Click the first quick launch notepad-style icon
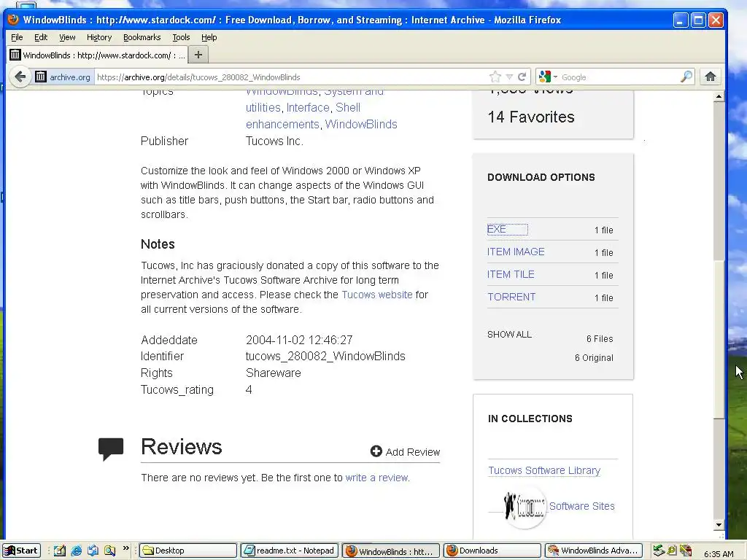Image resolution: width=747 pixels, height=560 pixels. tap(60, 551)
